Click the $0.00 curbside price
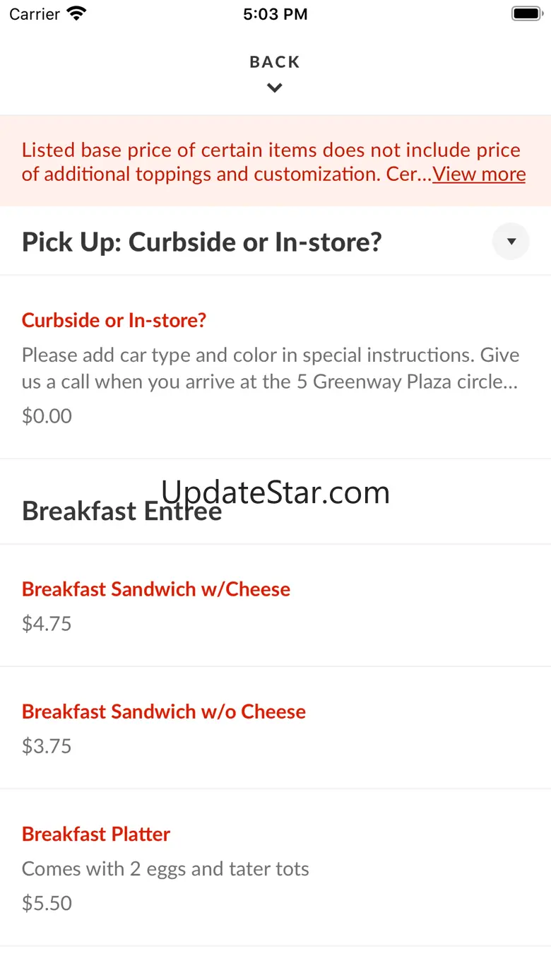 [47, 415]
